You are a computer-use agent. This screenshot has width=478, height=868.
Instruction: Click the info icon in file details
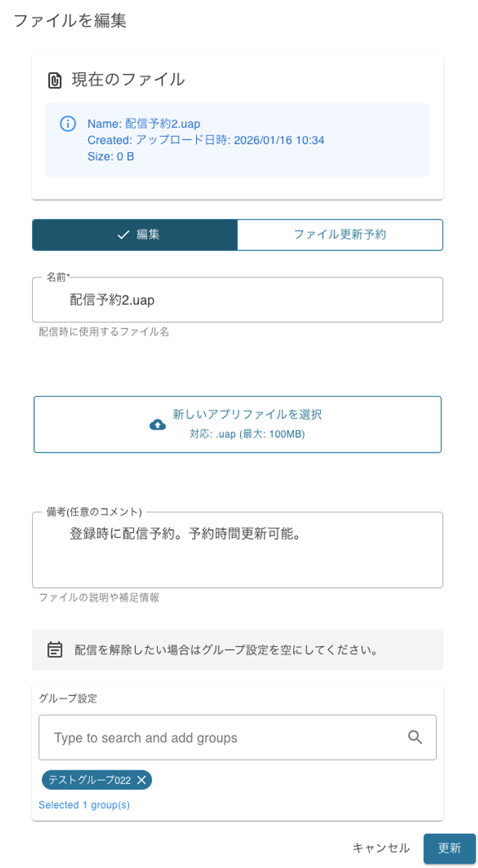point(68,124)
